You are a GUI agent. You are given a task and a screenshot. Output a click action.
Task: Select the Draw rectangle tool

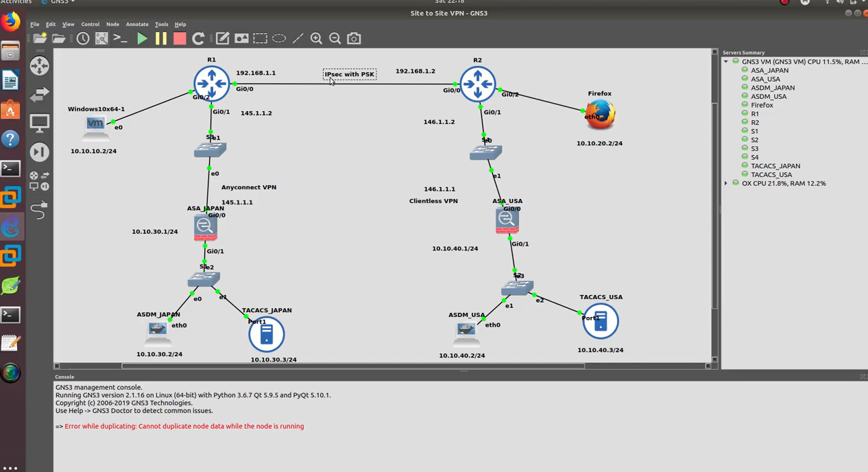(261, 38)
